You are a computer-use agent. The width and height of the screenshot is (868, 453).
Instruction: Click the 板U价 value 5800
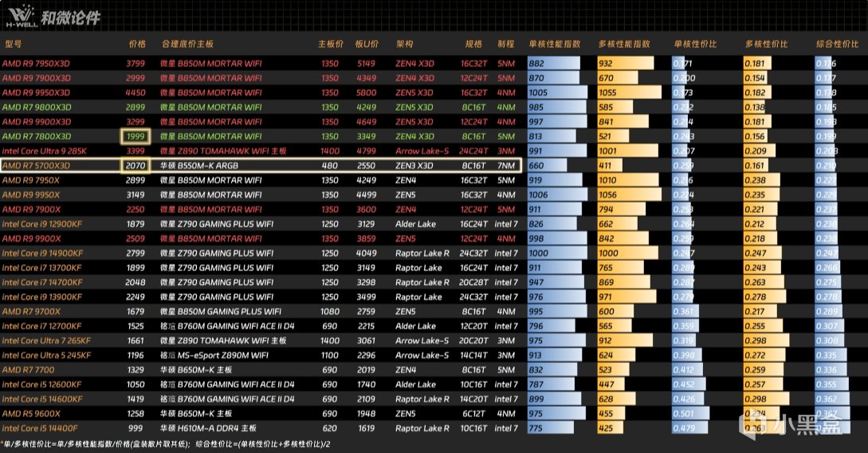click(366, 93)
